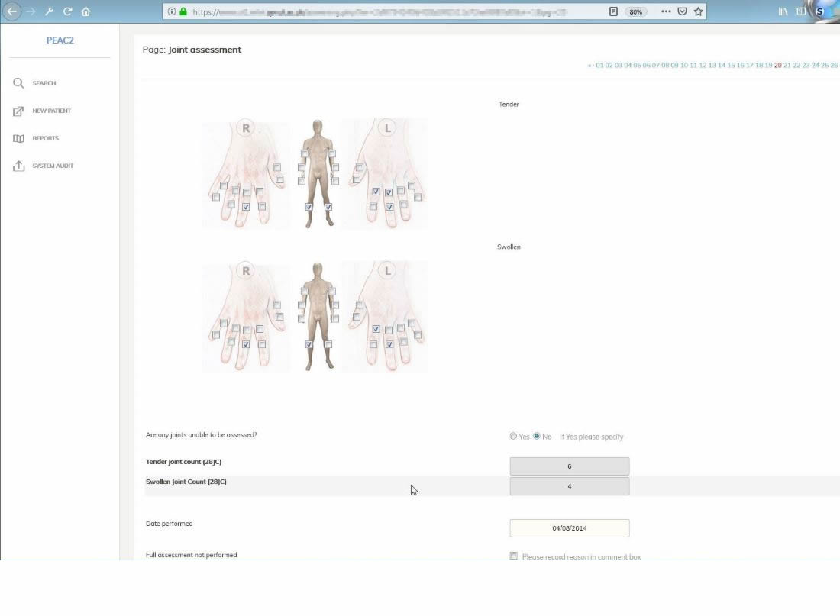Screen dimensions: 840x616
Task: Click the Reports book icon
Action: 19,139
